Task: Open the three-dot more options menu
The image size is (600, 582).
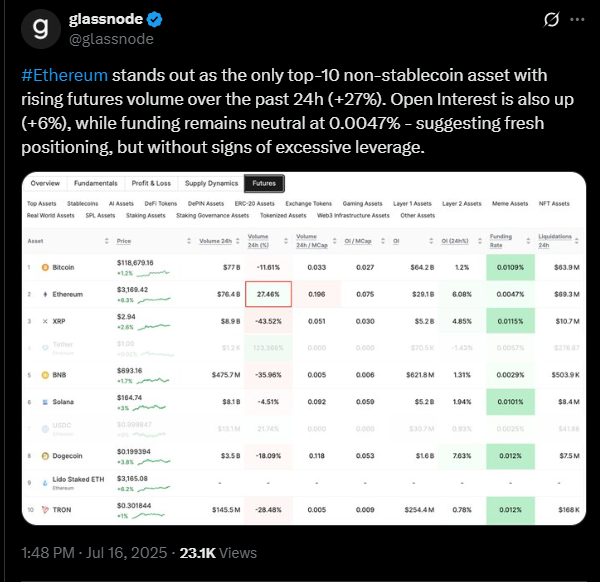Action: pos(577,20)
